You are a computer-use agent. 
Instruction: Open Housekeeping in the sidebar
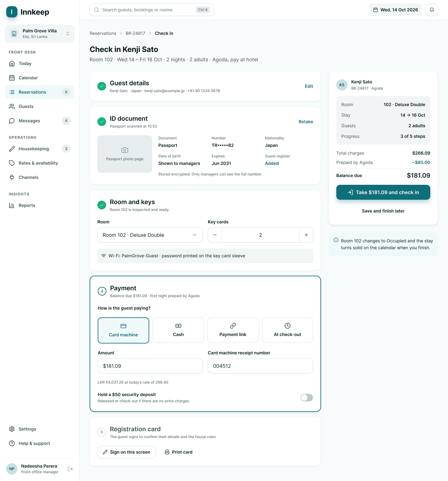coord(40,149)
